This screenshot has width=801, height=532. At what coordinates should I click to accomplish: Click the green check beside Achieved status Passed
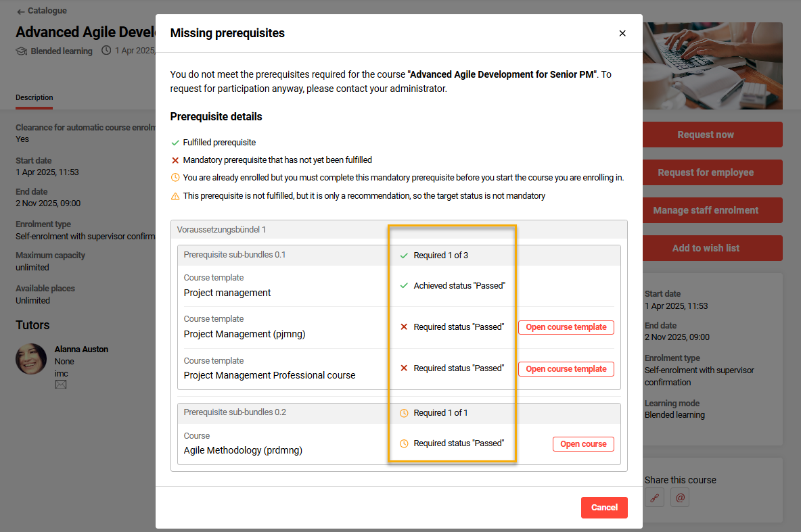pos(405,285)
